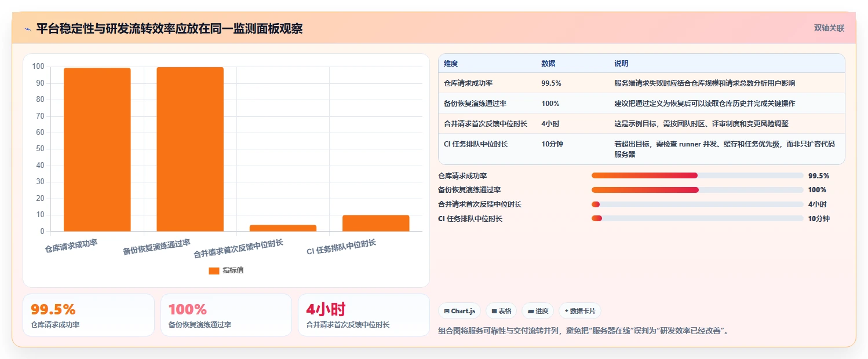Click the 100 y-axis label on chart
The height and width of the screenshot is (359, 868).
[x=38, y=67]
